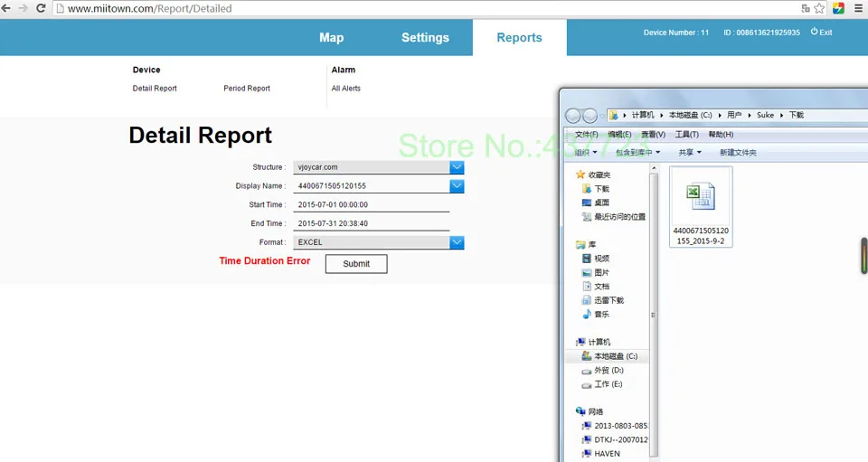
Task: Open the browser hamburger menu
Action: [x=859, y=8]
